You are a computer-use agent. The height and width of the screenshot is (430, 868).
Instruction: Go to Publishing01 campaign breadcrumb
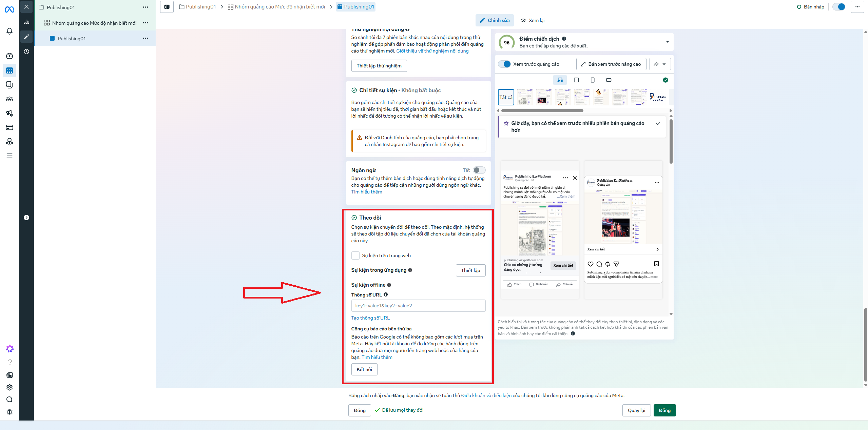[197, 7]
